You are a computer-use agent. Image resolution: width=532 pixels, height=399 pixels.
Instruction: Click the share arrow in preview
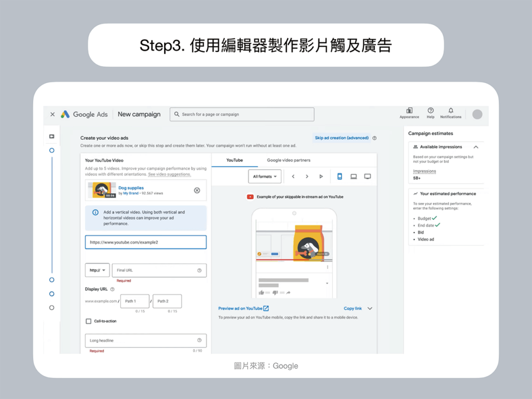[x=288, y=292]
